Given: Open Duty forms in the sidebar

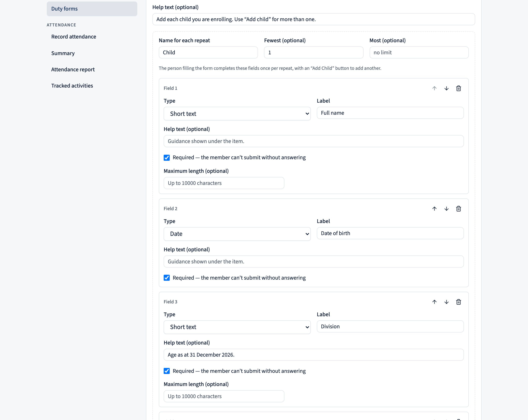Looking at the screenshot, I should click(x=92, y=9).
